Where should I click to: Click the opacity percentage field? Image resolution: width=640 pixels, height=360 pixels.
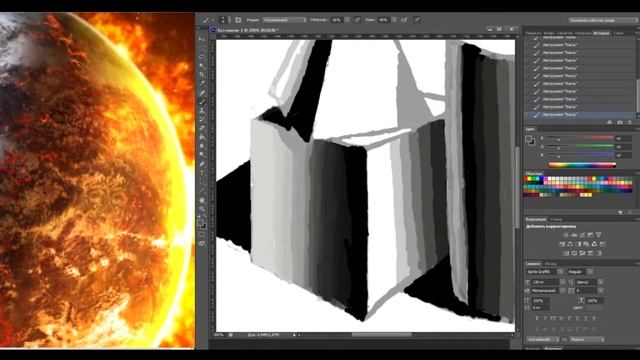(337, 20)
